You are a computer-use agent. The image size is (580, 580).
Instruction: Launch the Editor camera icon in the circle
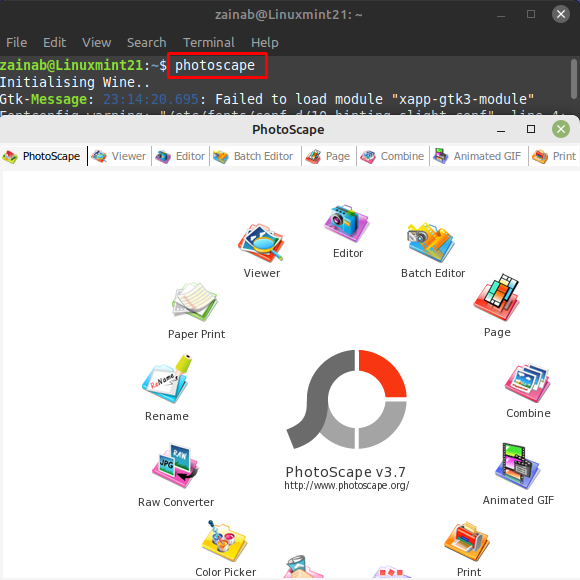coord(347,223)
